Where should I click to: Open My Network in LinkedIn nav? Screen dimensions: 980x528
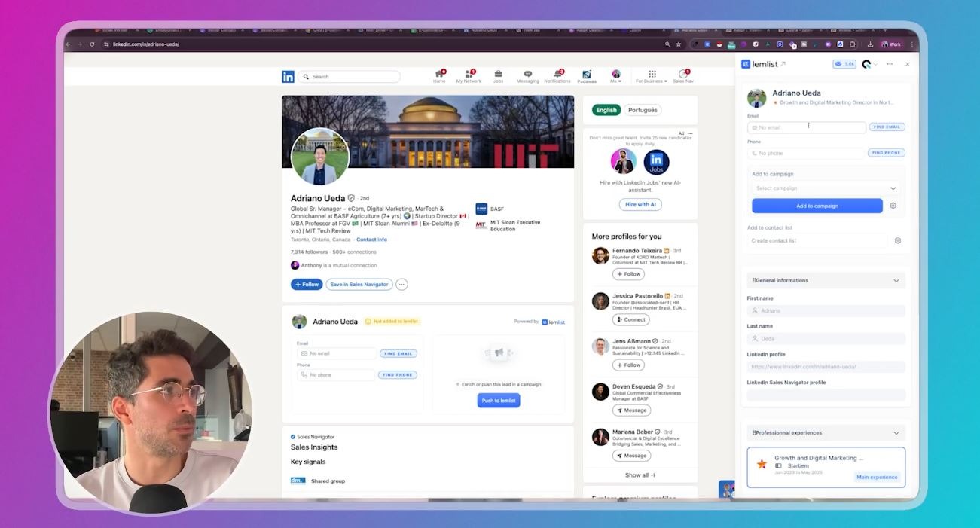pos(469,76)
